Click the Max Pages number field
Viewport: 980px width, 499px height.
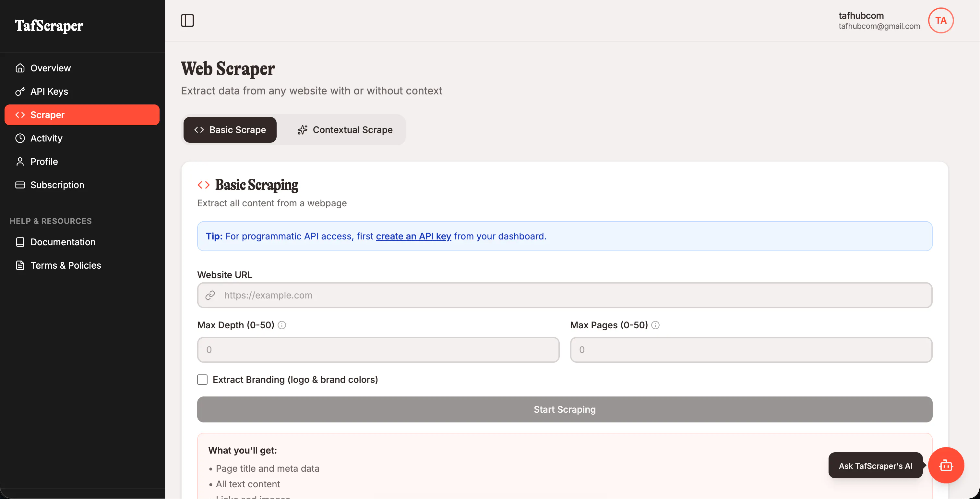click(x=751, y=350)
